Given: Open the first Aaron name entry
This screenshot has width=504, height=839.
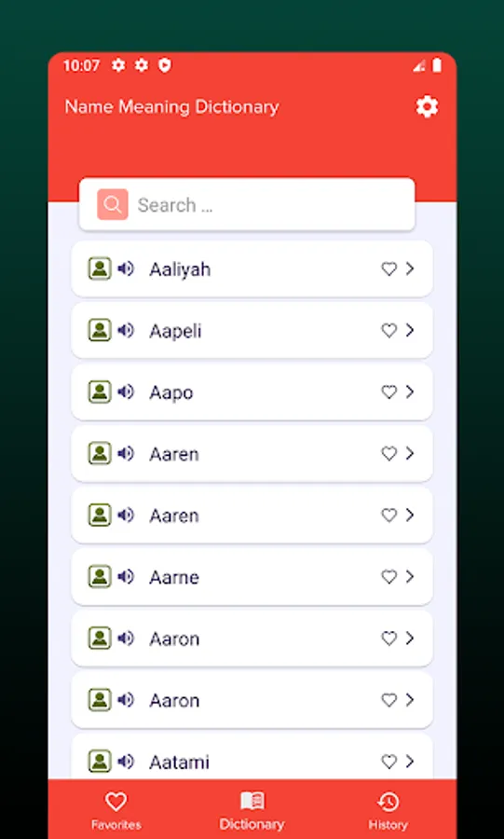Looking at the screenshot, I should pyautogui.click(x=252, y=639).
